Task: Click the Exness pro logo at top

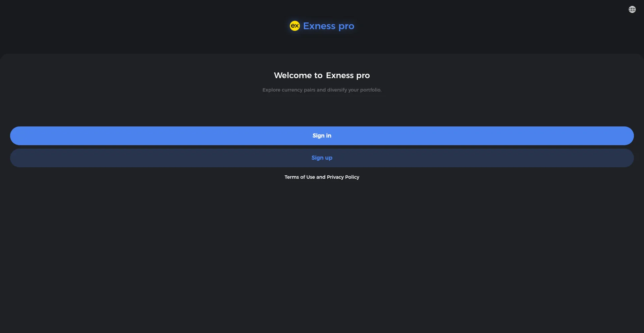Action: click(322, 26)
